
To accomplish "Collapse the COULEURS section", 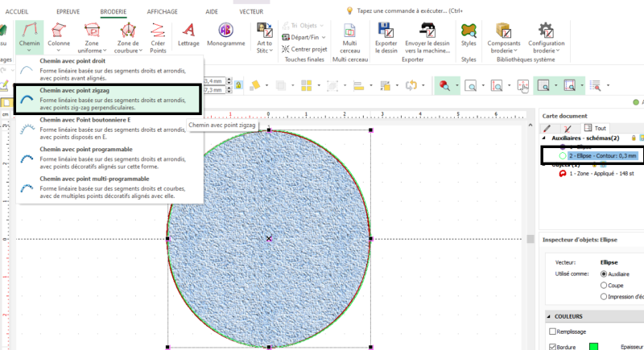I will [550, 316].
